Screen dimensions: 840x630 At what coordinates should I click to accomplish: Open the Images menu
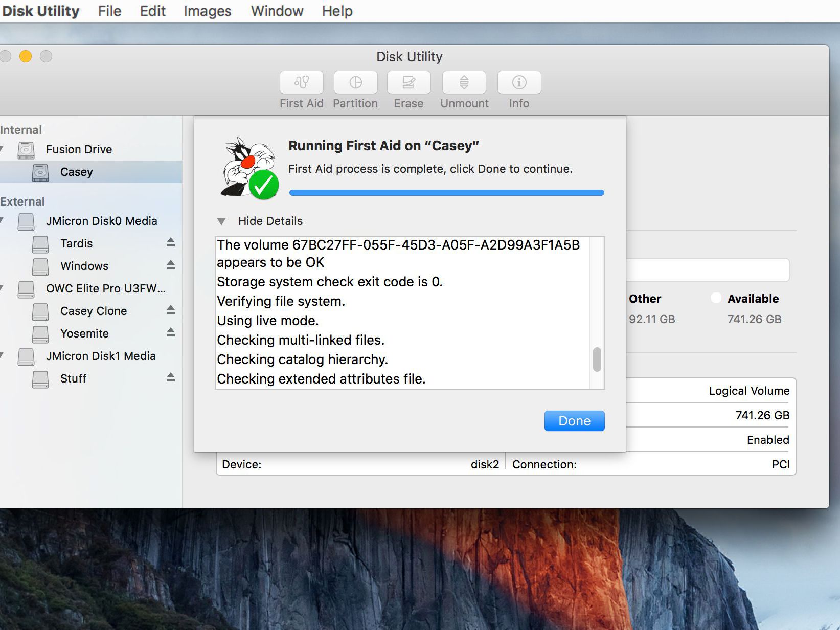pyautogui.click(x=208, y=11)
